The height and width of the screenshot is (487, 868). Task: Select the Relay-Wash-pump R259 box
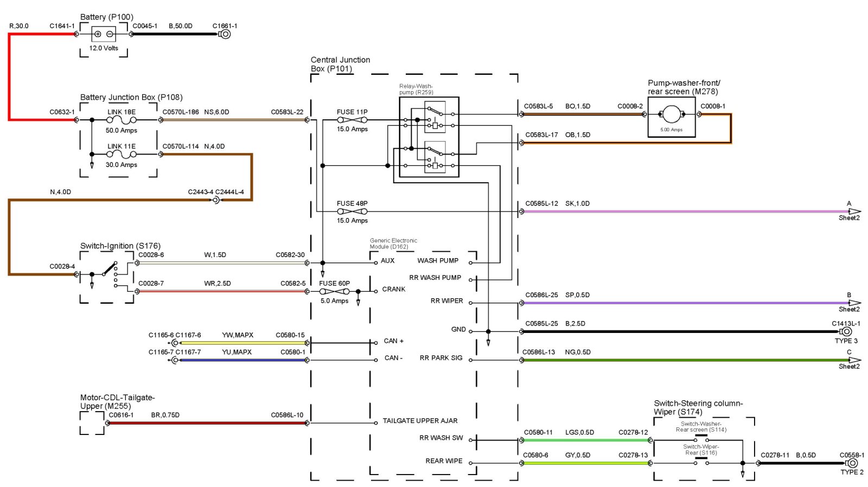429,137
